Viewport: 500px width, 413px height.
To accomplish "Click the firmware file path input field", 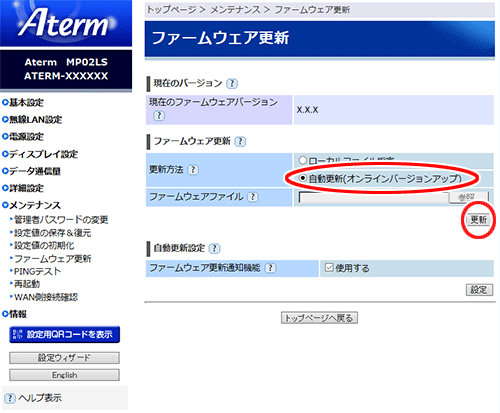I will click(x=373, y=198).
